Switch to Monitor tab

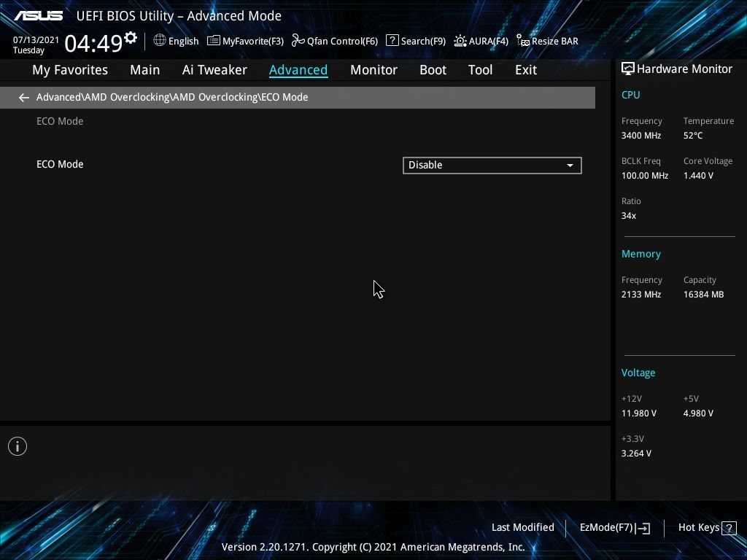373,70
